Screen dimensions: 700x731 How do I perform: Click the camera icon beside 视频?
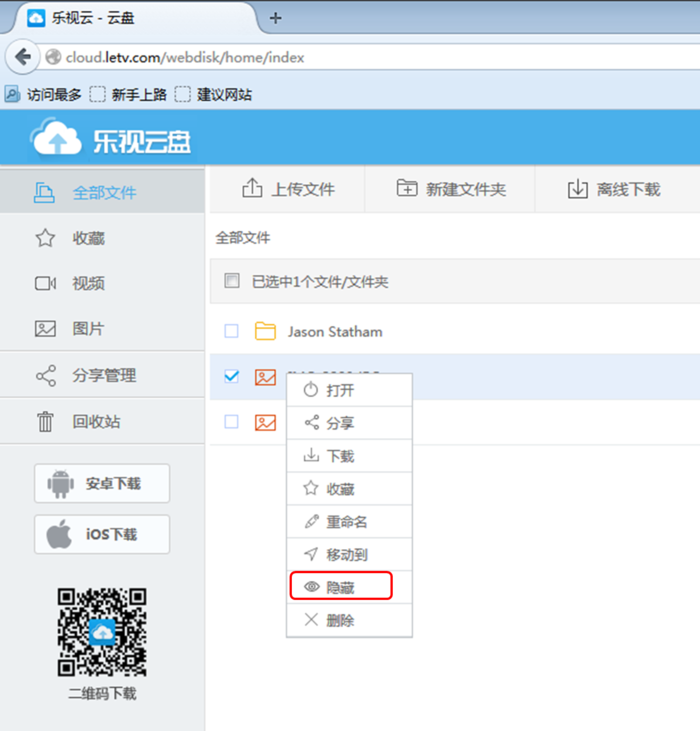click(x=45, y=283)
